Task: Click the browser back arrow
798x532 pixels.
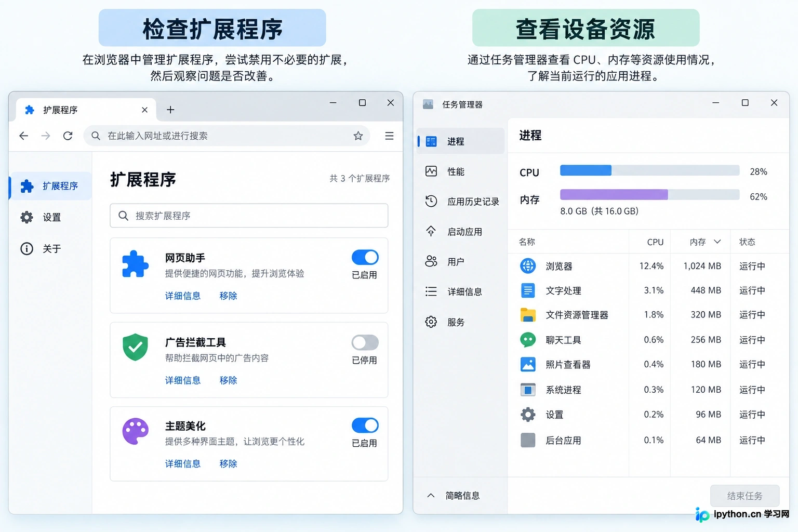Action: coord(24,136)
